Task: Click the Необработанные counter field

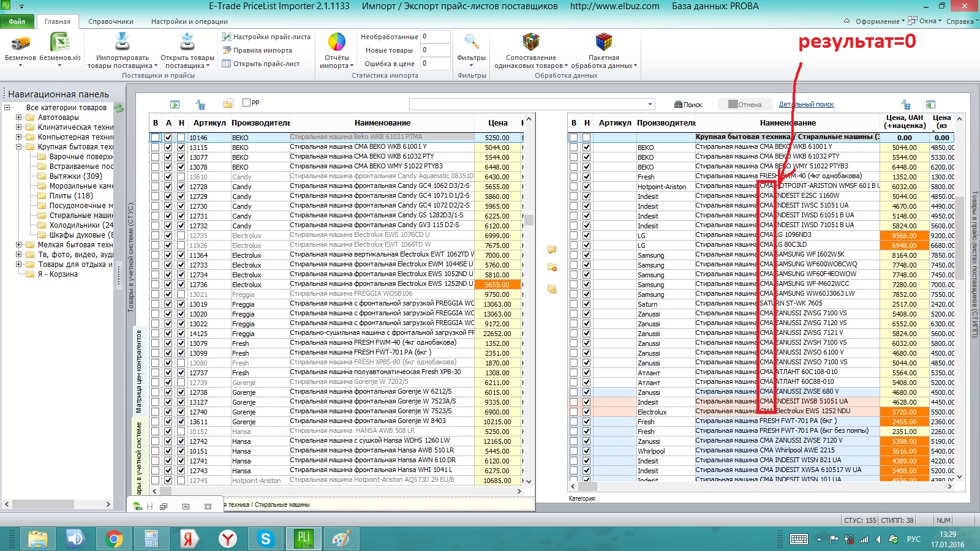Action: pos(435,37)
